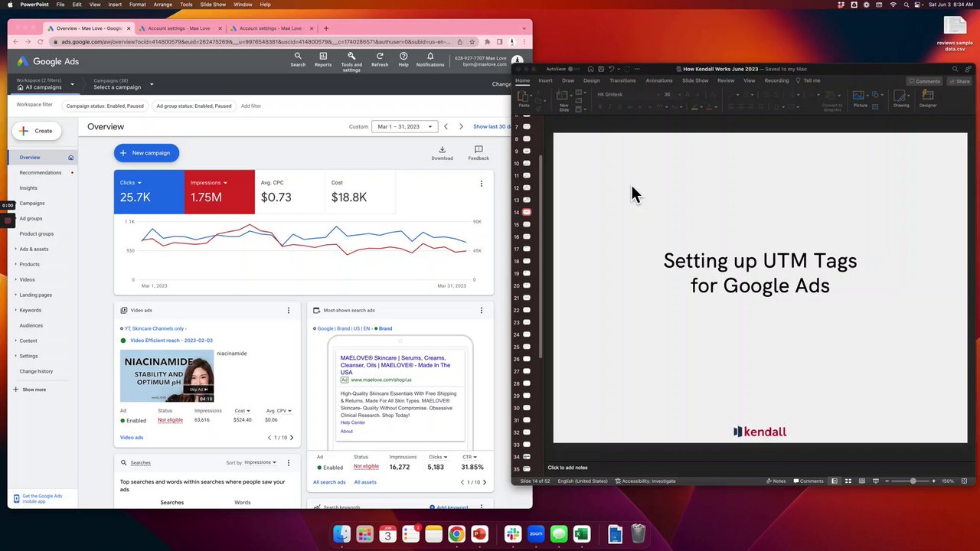This screenshot has height=551, width=980.
Task: Click 'Click to add notes' field
Action: click(x=567, y=468)
